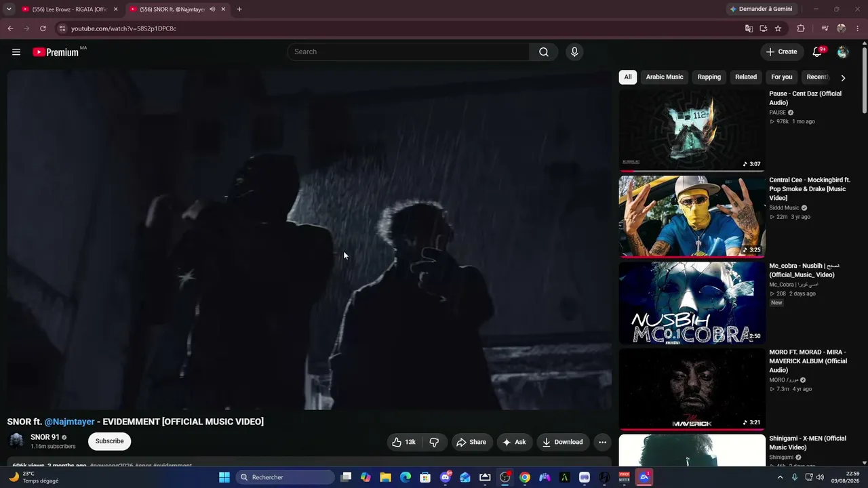868x488 pixels.
Task: Reload the page in Chrome
Action: point(43,28)
